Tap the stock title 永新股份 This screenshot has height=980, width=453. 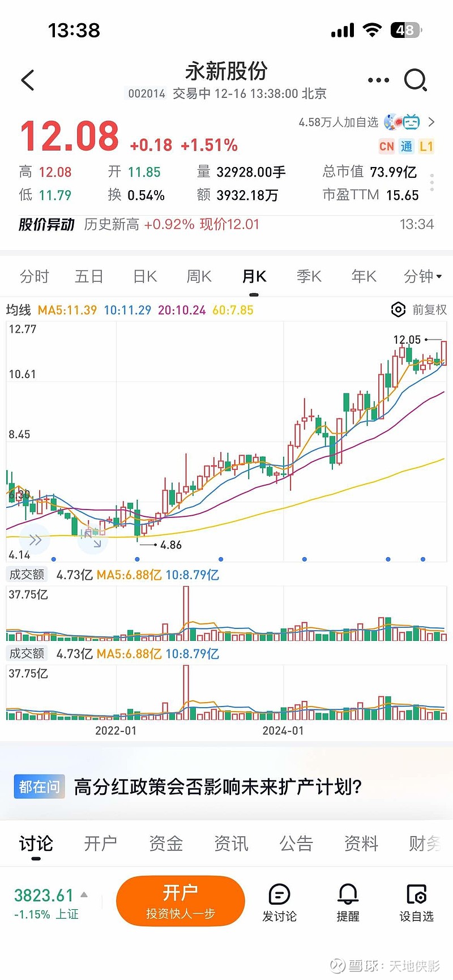[x=226, y=71]
